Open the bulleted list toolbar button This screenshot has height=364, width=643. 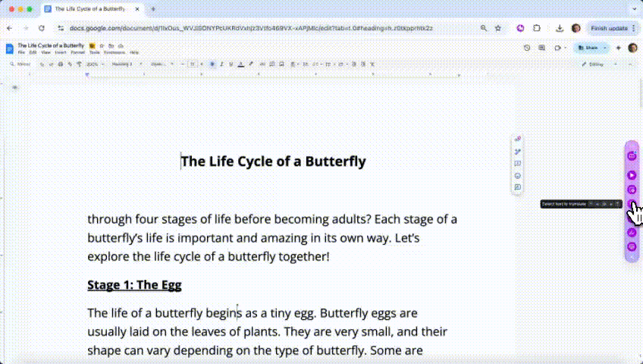[329, 64]
